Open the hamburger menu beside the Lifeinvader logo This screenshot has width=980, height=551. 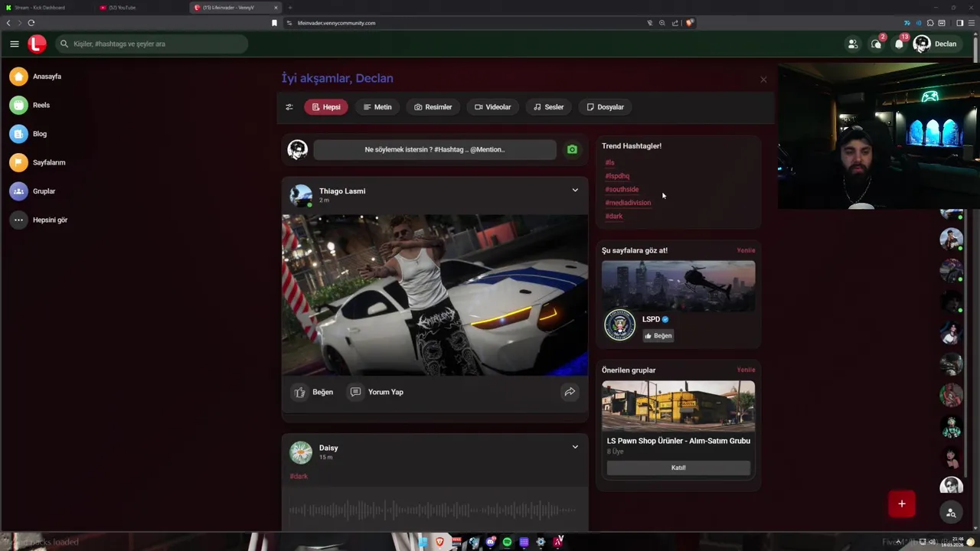click(x=14, y=44)
